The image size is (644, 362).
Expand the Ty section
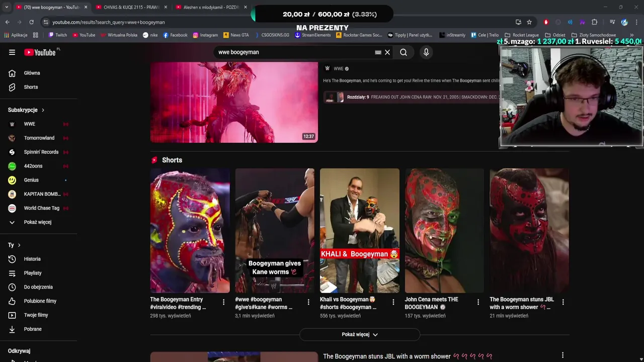[14, 245]
